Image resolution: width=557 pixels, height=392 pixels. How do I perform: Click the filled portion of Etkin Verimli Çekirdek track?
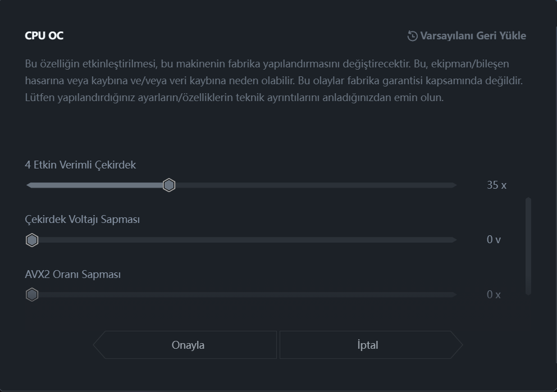click(x=94, y=185)
